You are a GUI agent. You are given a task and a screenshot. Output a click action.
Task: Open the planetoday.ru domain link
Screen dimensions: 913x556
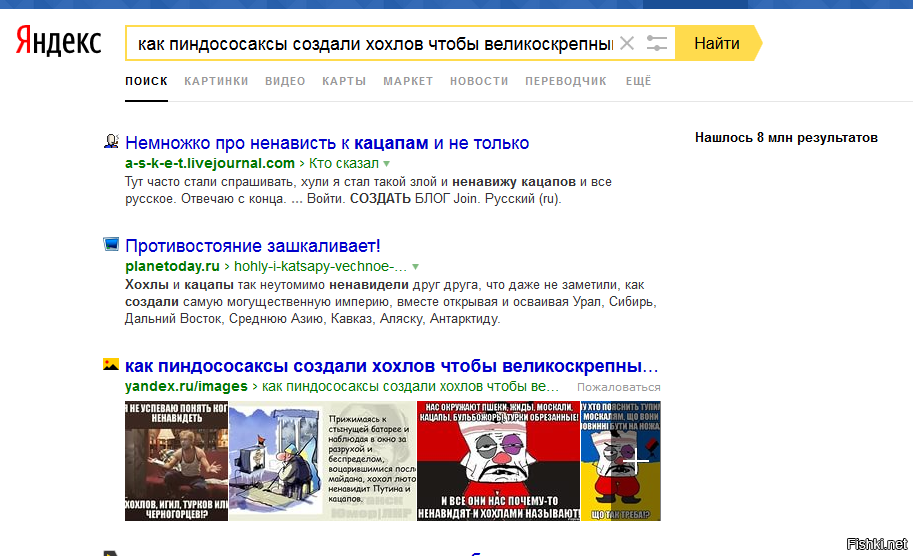click(x=172, y=267)
